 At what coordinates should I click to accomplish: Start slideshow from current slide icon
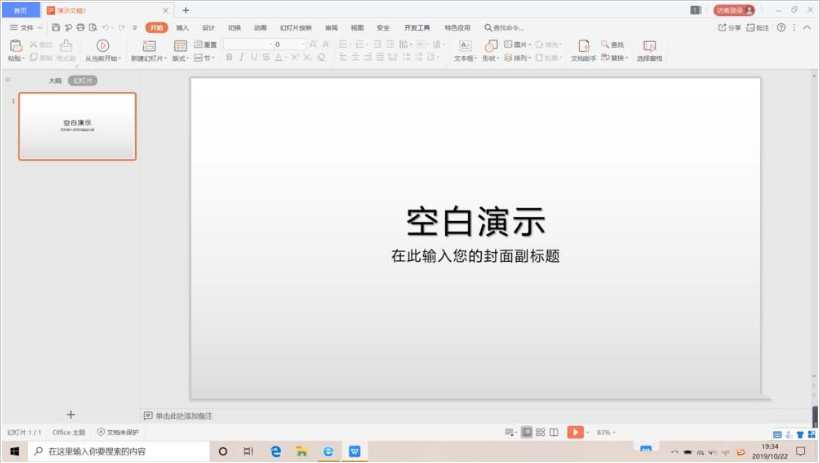tap(103, 46)
